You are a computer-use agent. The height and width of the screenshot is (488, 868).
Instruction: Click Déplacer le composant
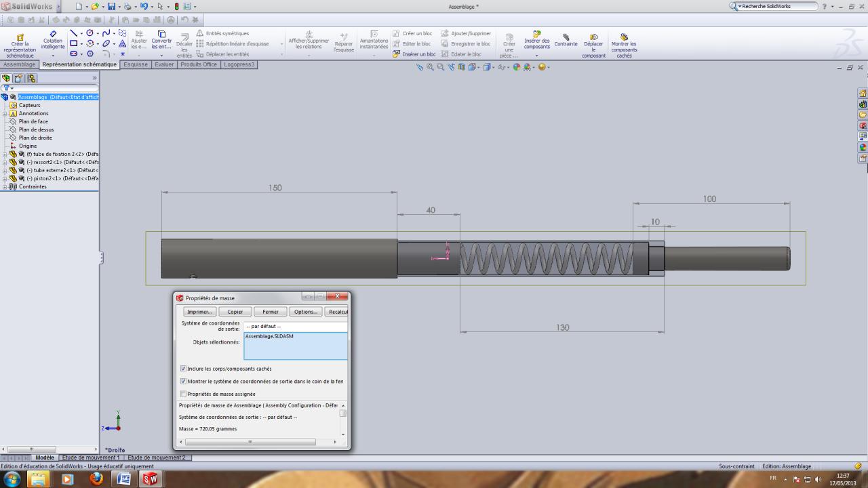593,45
